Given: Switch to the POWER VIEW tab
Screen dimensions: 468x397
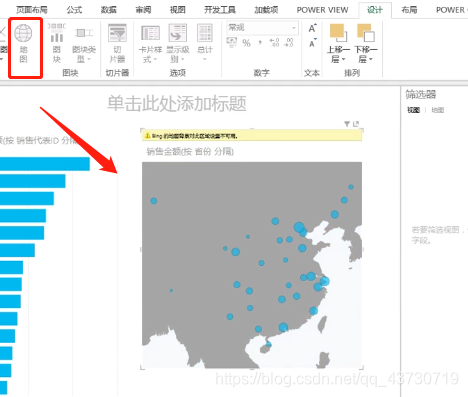Looking at the screenshot, I should 322,10.
